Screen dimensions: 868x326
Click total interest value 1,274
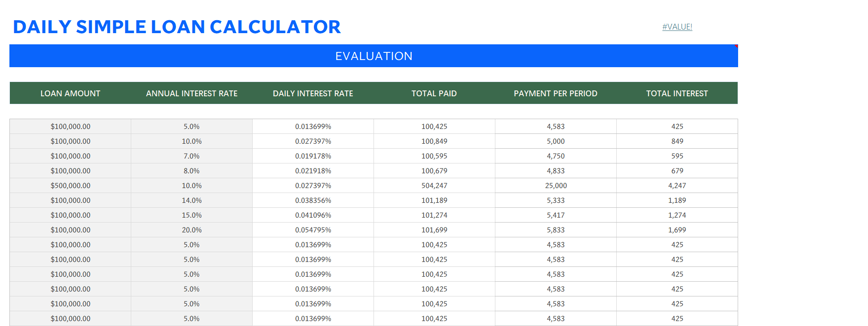(x=677, y=215)
